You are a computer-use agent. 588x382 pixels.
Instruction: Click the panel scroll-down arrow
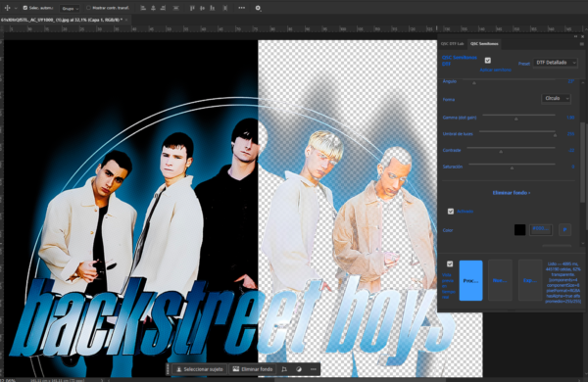pos(583,244)
